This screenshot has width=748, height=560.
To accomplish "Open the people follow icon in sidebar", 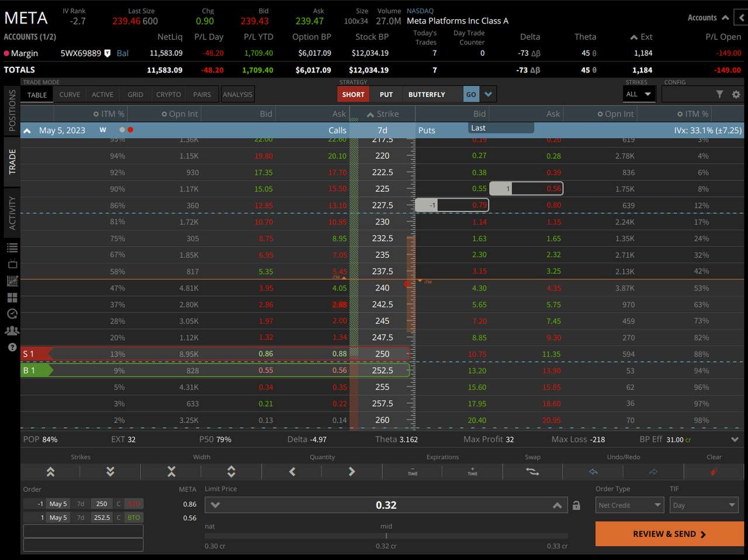I will tap(12, 330).
